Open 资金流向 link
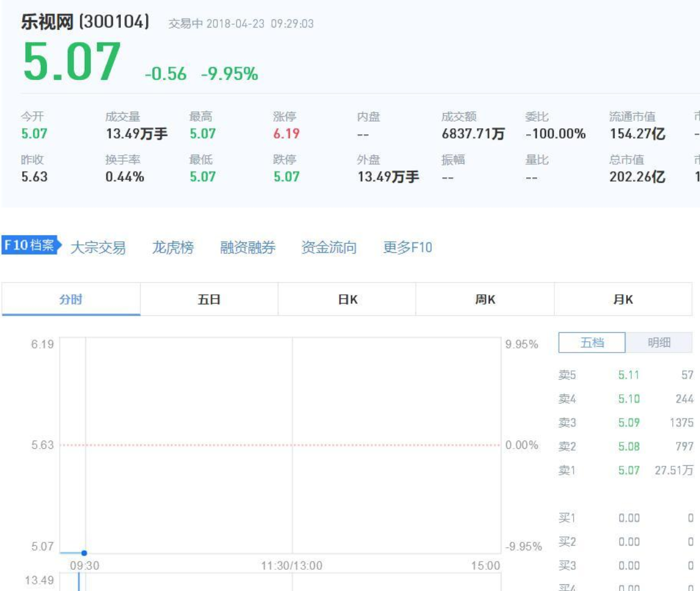The image size is (700, 591). point(329,247)
